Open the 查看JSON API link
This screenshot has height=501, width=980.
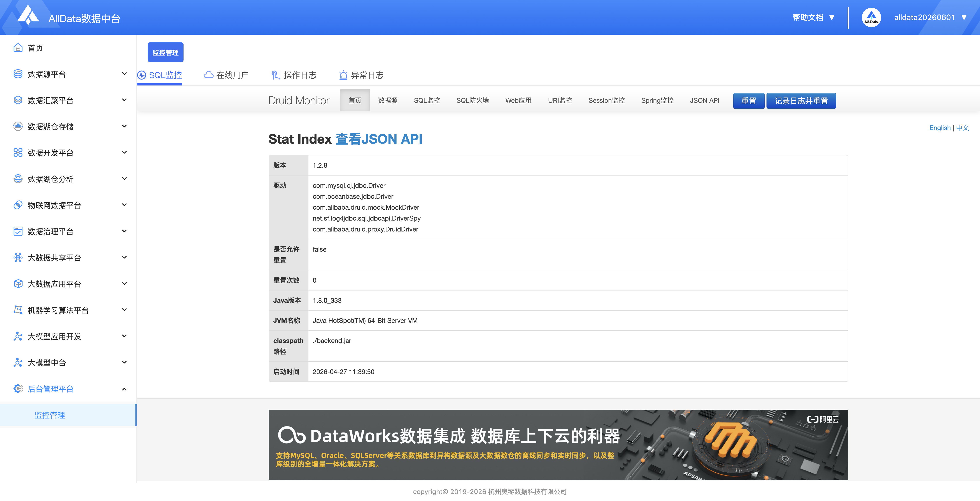coord(379,139)
